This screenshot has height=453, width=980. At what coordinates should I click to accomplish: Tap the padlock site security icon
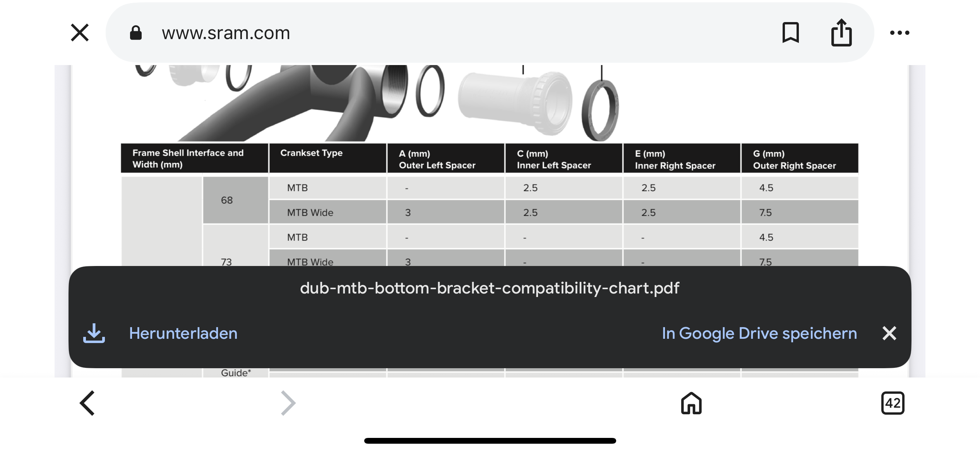[x=135, y=33]
